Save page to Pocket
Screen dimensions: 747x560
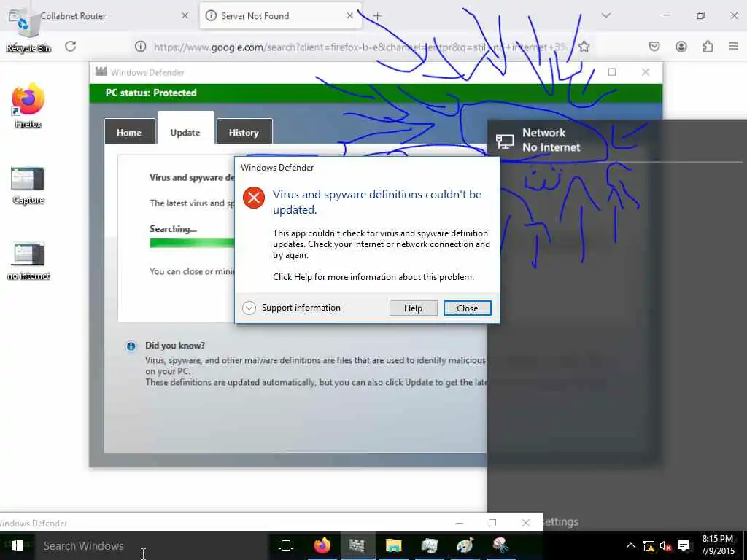click(x=654, y=46)
